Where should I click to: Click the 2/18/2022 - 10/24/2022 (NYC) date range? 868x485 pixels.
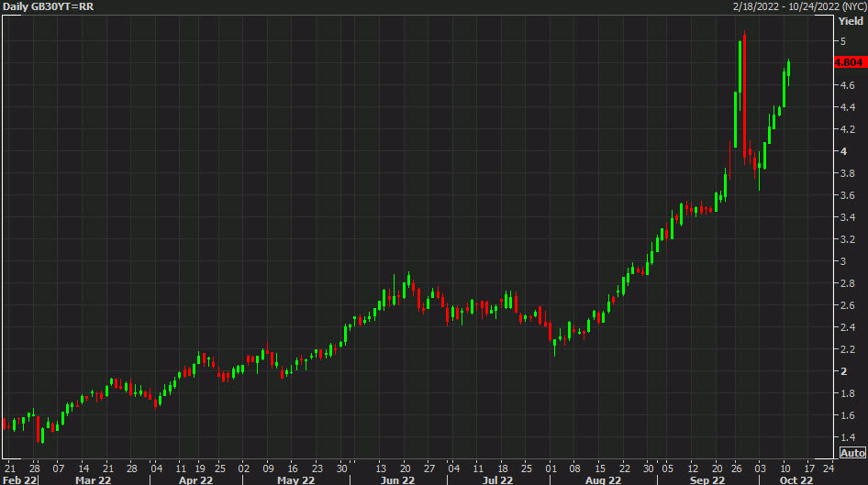[799, 6]
